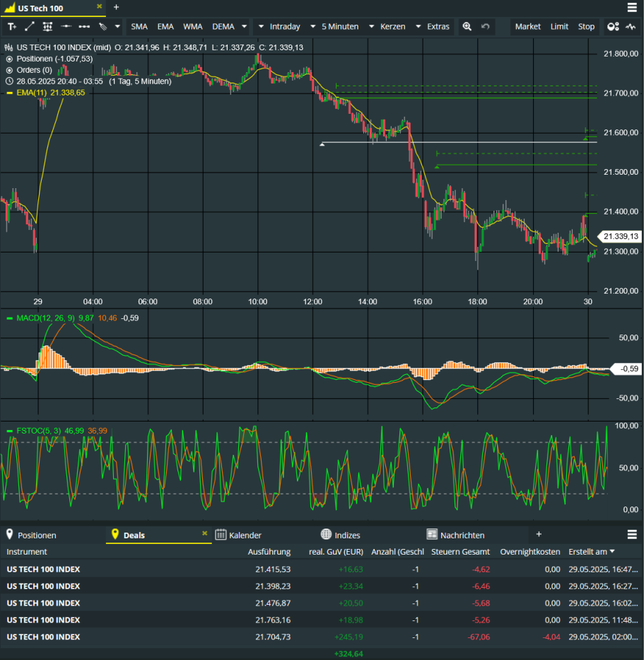The width and height of the screenshot is (644, 660).
Task: Click the yellow Deals pin icon
Action: point(115,534)
